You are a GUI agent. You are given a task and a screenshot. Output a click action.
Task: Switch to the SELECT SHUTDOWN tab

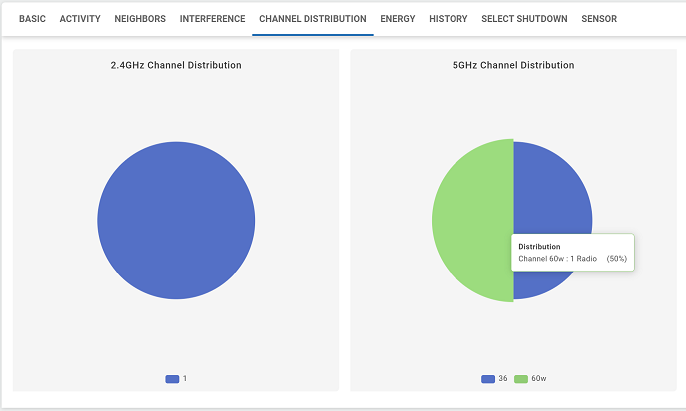click(x=524, y=19)
